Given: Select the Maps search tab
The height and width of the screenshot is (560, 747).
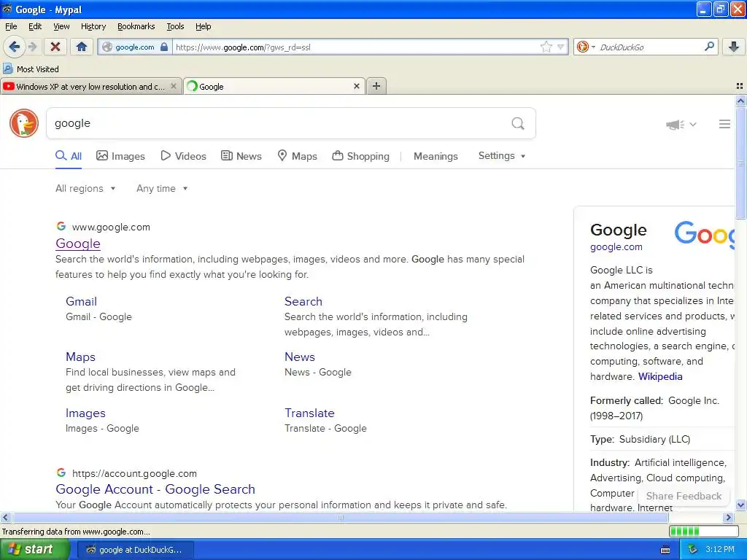Looking at the screenshot, I should [298, 156].
